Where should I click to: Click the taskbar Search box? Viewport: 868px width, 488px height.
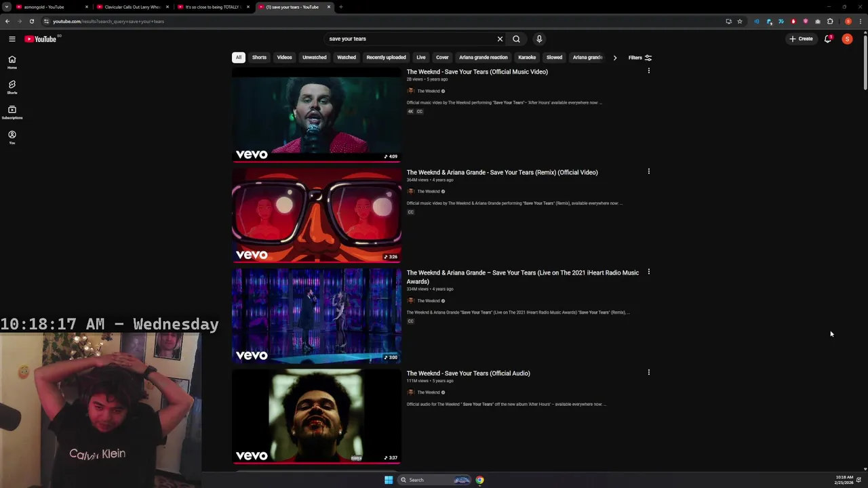click(435, 480)
